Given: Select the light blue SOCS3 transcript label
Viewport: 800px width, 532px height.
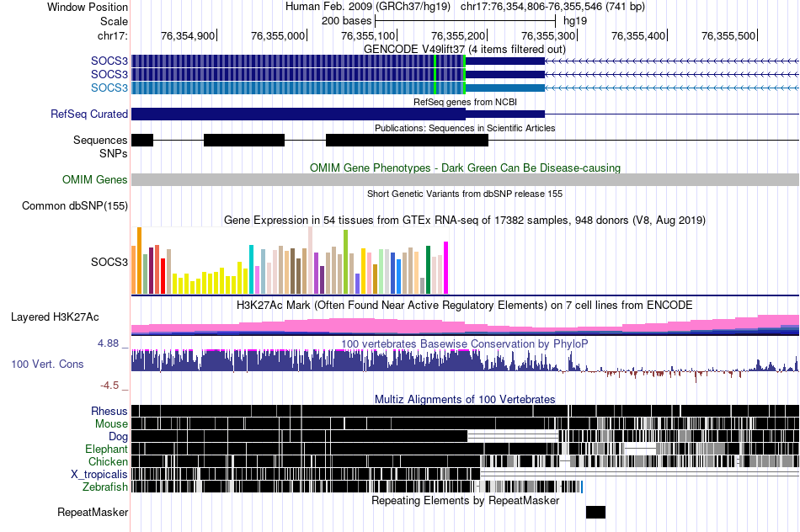Looking at the screenshot, I should [x=109, y=88].
